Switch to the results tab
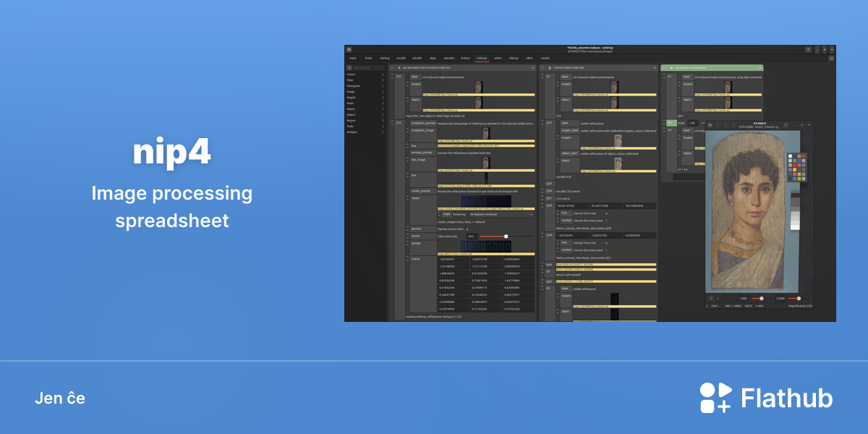Viewport: 868px width, 434px height. tap(545, 58)
